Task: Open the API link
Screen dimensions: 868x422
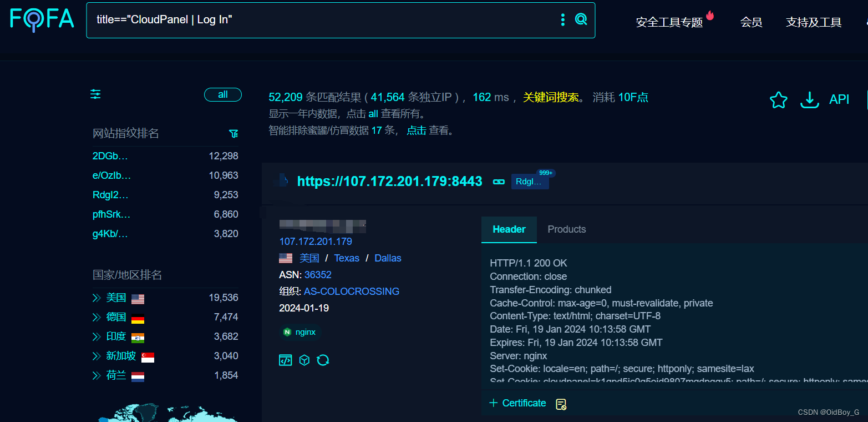Action: pos(839,99)
